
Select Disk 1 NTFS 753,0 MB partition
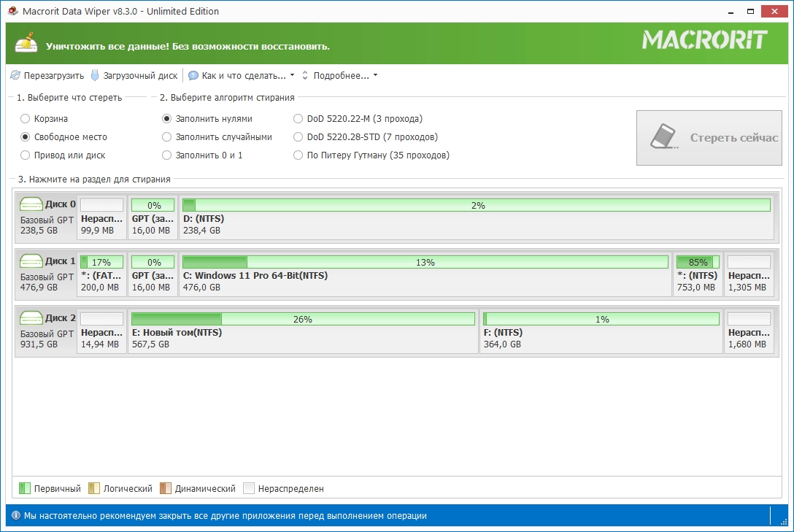pyautogui.click(x=698, y=274)
